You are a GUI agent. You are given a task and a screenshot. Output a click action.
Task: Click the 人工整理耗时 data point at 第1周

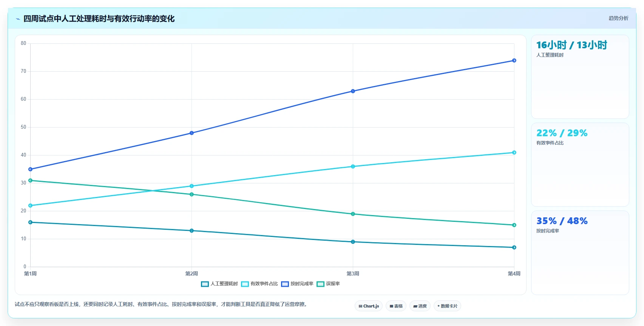31,222
